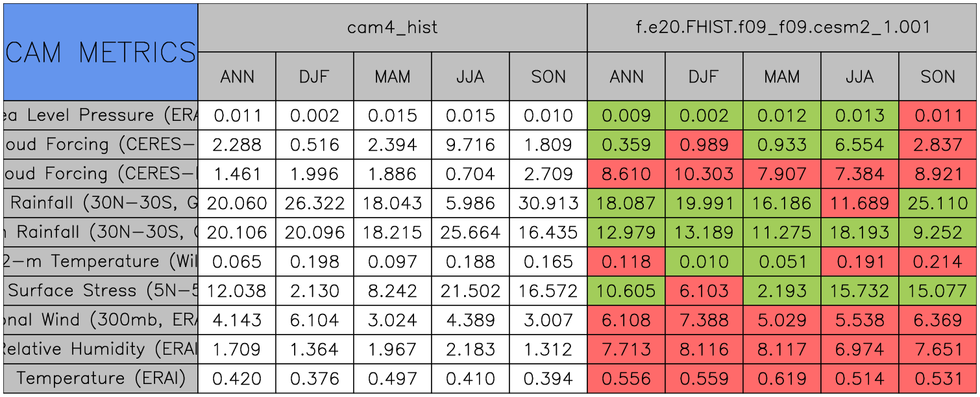Click the Sea Level Pressure row label
The image size is (980, 397).
(x=101, y=116)
